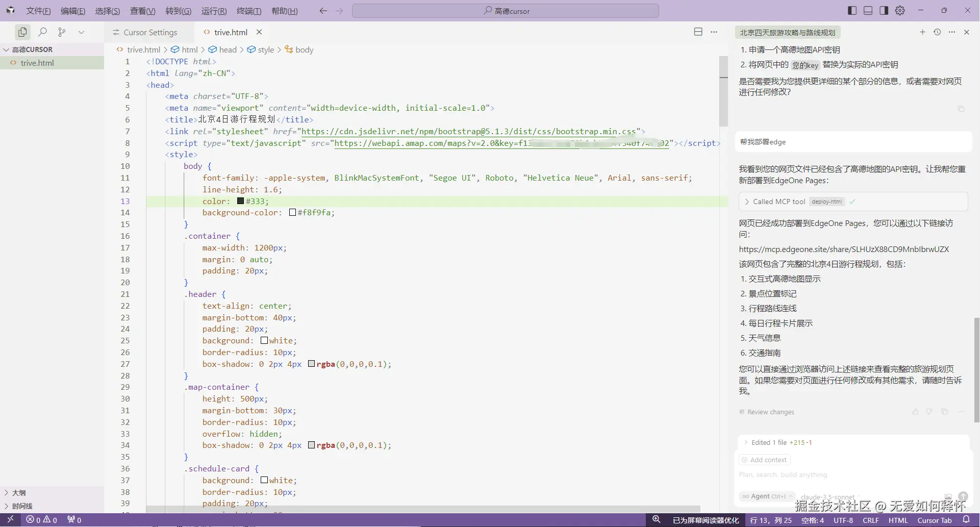Open the Source Control branch icon
This screenshot has height=527, width=980.
[62, 32]
